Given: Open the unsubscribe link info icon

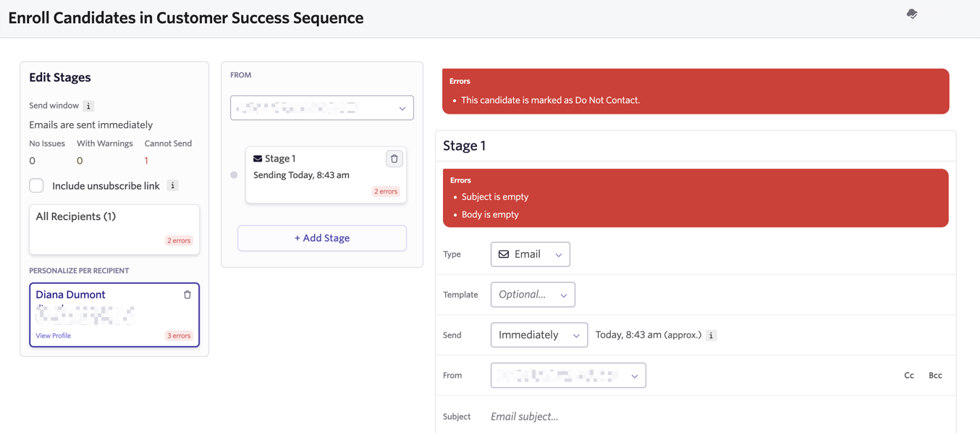Looking at the screenshot, I should click(172, 185).
